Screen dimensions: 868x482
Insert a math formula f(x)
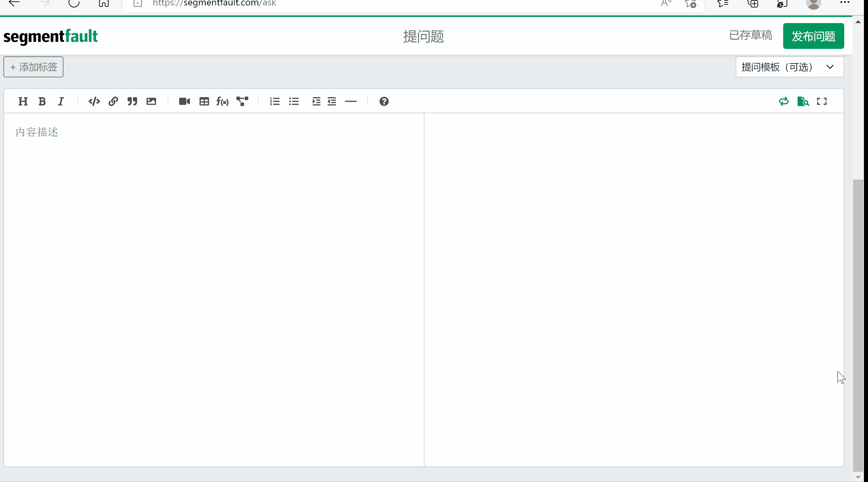(223, 101)
